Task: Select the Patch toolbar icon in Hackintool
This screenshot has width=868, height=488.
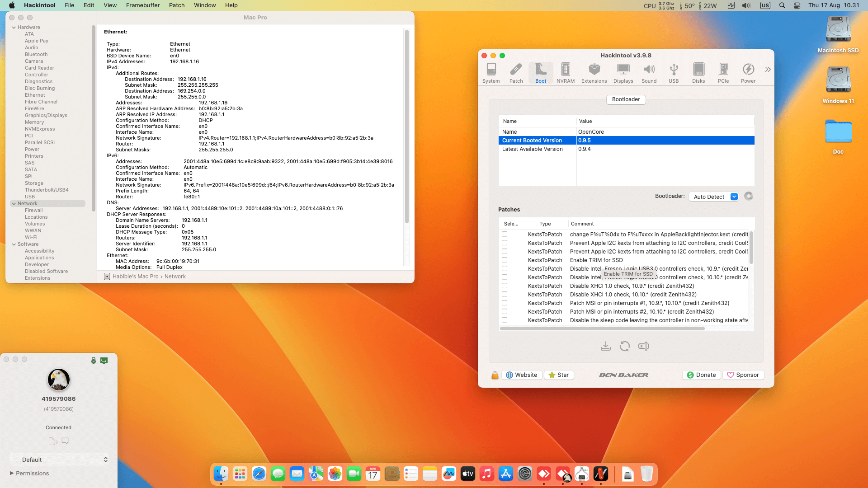Action: pyautogui.click(x=516, y=73)
